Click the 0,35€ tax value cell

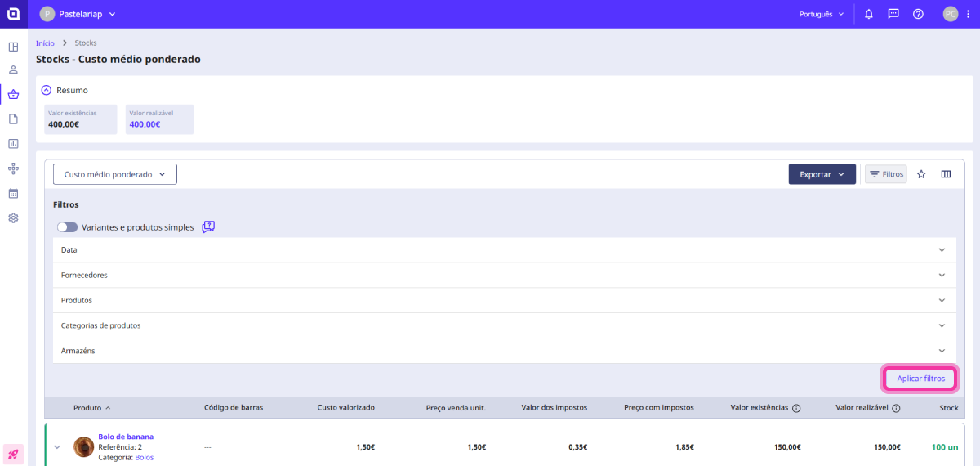577,447
